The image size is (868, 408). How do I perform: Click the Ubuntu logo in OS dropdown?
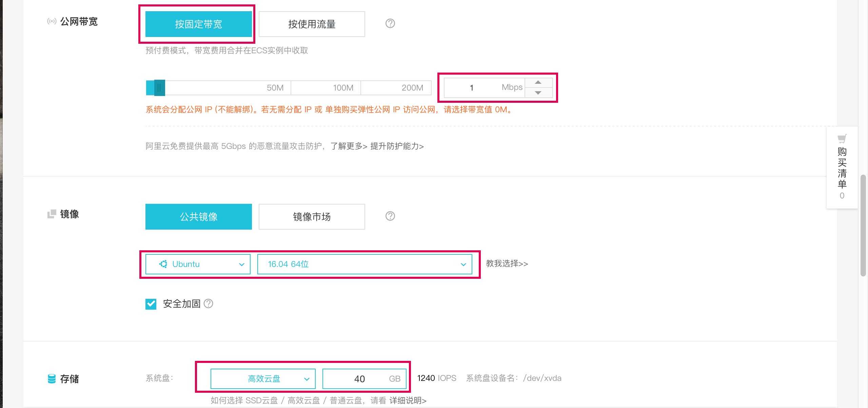coord(163,264)
